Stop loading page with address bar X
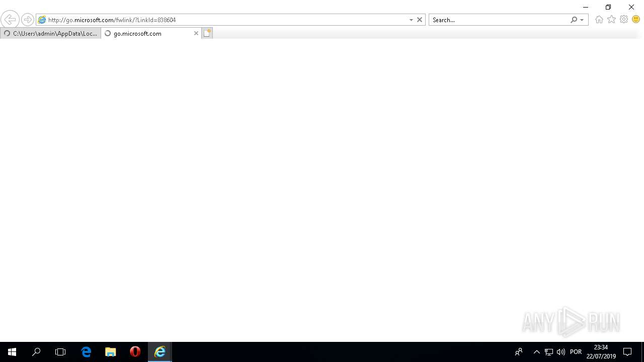The image size is (644, 362). tap(420, 20)
